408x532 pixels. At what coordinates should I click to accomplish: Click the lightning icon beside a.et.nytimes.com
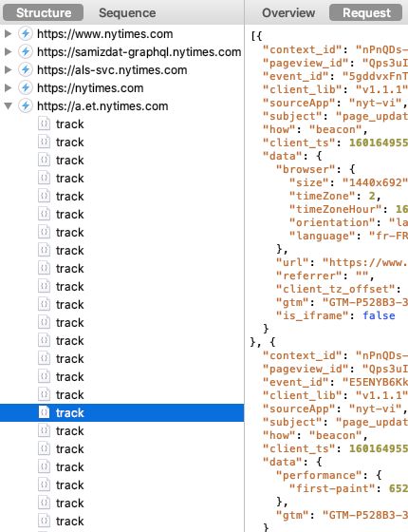pos(26,105)
